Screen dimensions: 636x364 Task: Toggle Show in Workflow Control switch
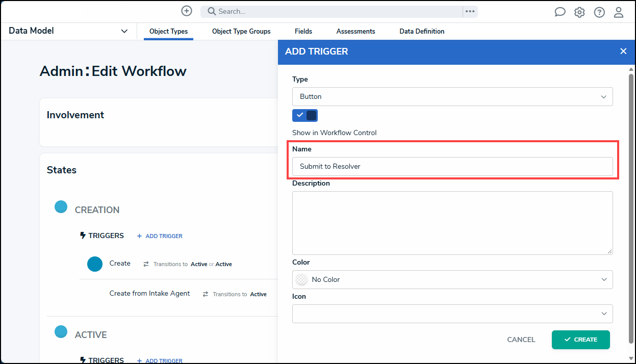pyautogui.click(x=305, y=115)
